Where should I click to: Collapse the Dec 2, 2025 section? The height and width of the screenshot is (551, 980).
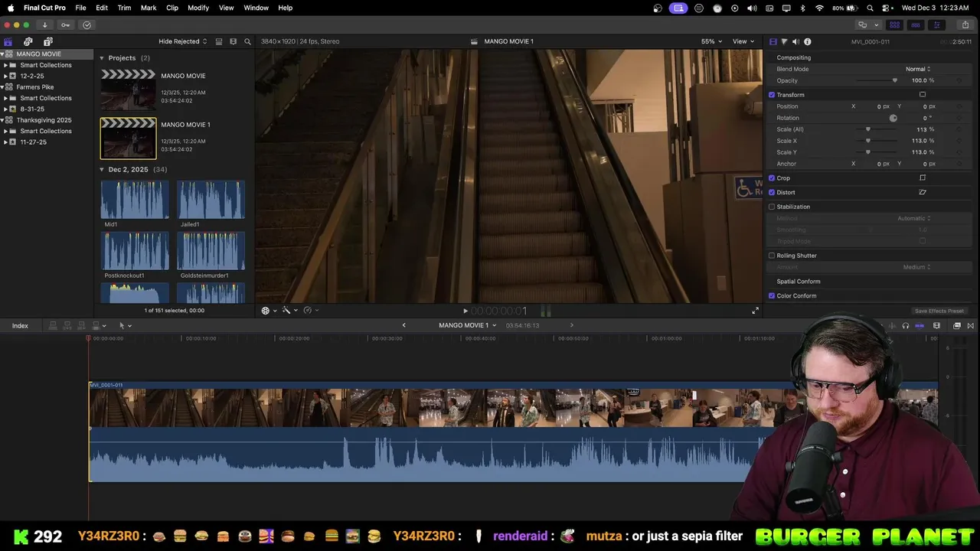click(x=101, y=170)
